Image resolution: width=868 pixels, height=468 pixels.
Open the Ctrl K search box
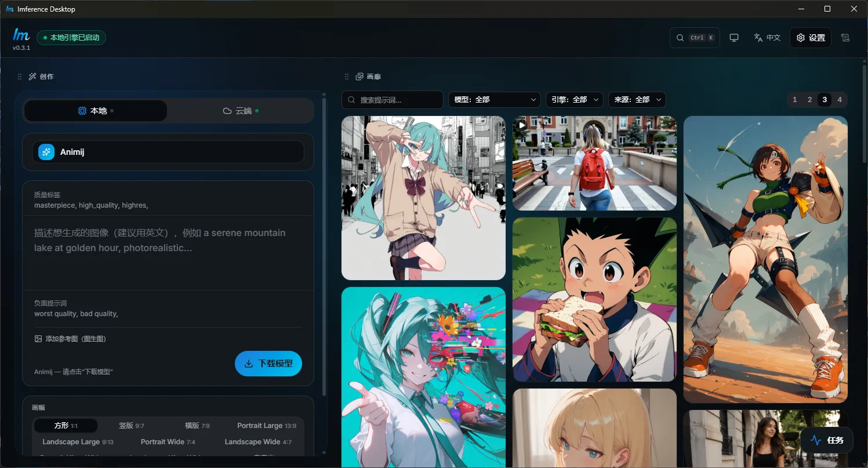(695, 38)
